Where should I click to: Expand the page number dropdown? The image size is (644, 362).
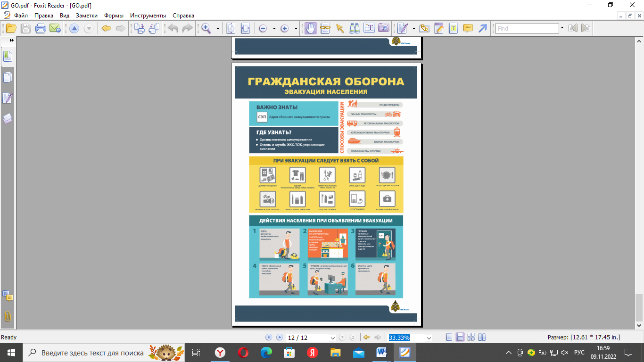pos(333,338)
